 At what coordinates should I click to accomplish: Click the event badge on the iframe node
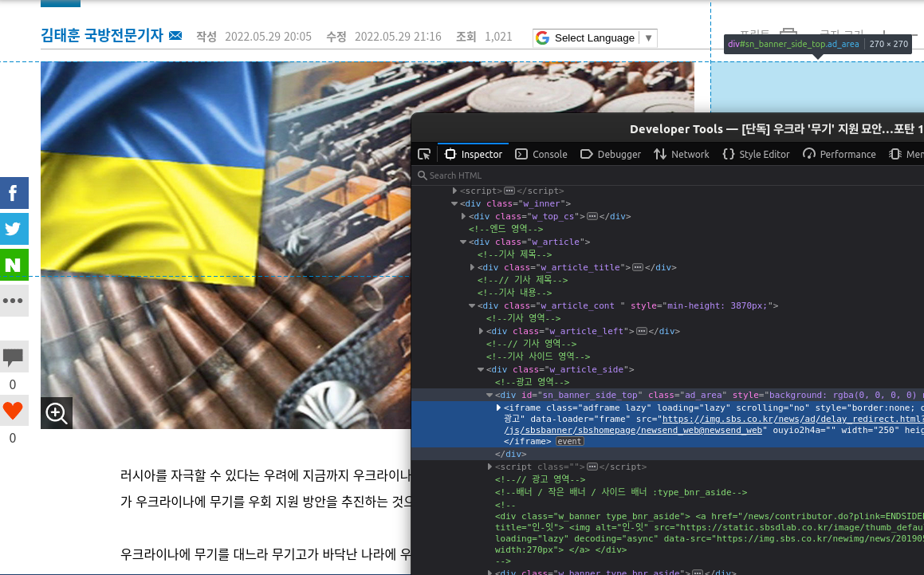569,441
